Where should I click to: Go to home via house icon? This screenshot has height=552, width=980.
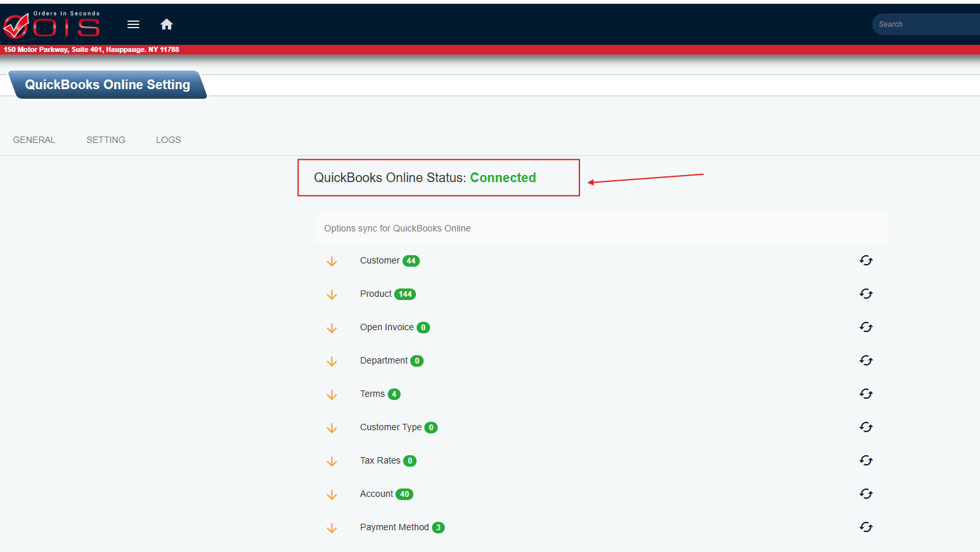pyautogui.click(x=167, y=24)
